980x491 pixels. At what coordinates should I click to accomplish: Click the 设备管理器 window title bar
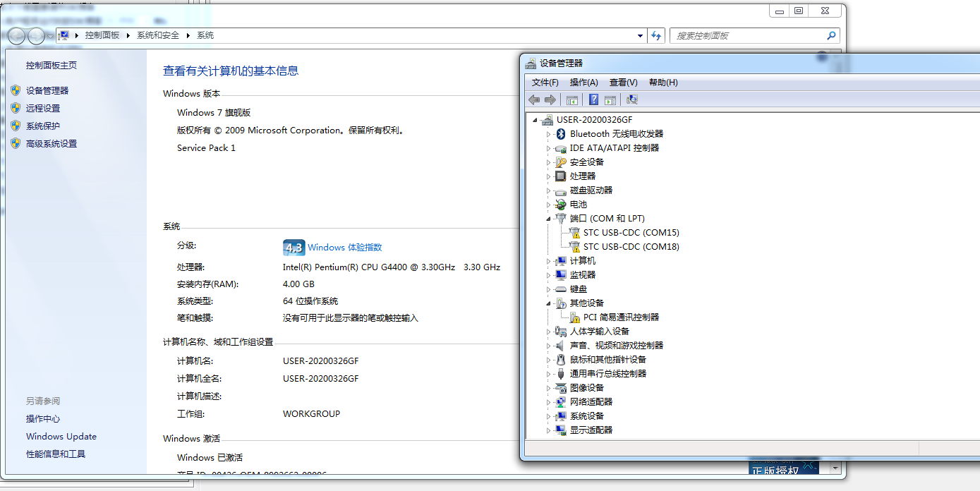(751, 63)
